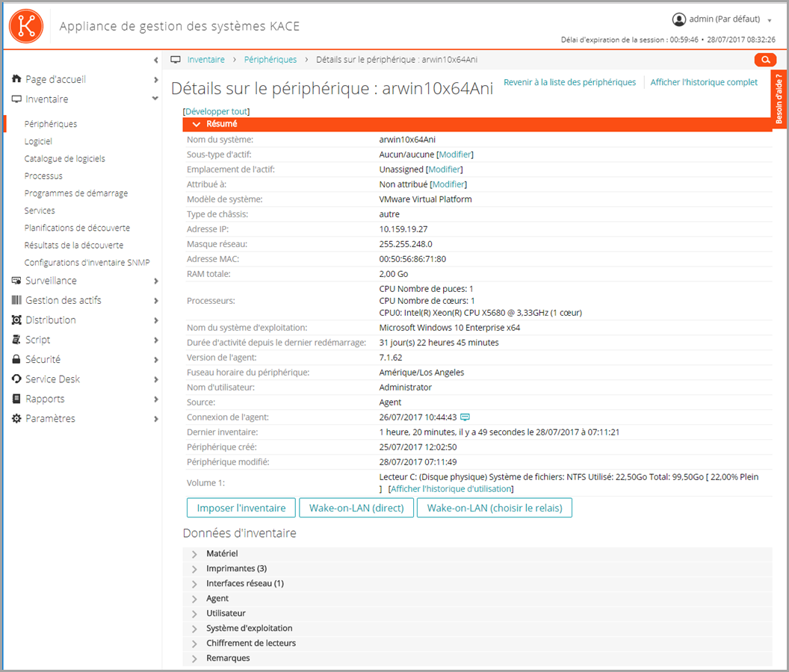Expand the Script menu arrow
The width and height of the screenshot is (789, 672).
tap(156, 340)
